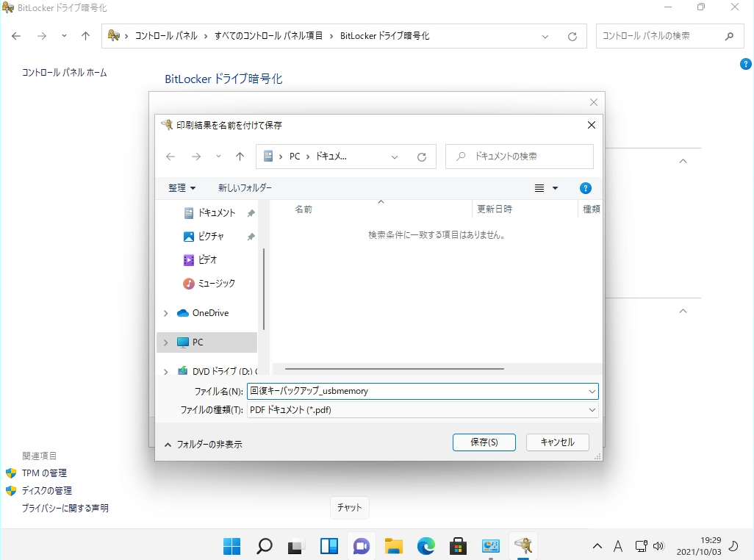Screen dimensions: 754x560
Task: Open プライバシーに関する声明 link
Action: [x=65, y=508]
